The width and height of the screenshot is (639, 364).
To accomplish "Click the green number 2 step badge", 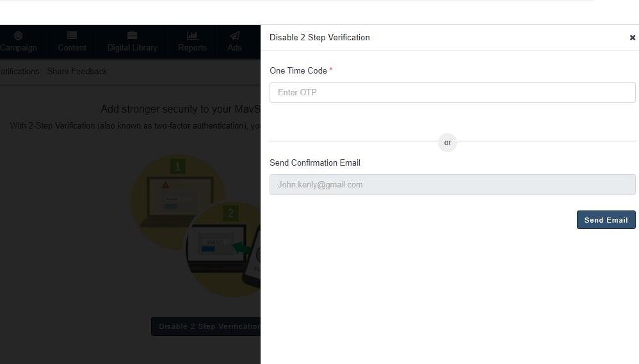I will [231, 213].
